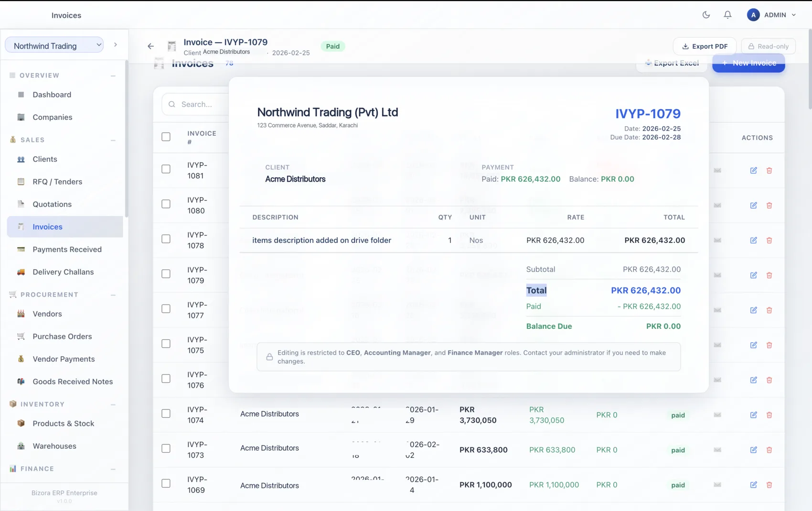Delete invoice IVYP-1081 trash icon
Image resolution: width=812 pixels, height=511 pixels.
[x=769, y=170]
